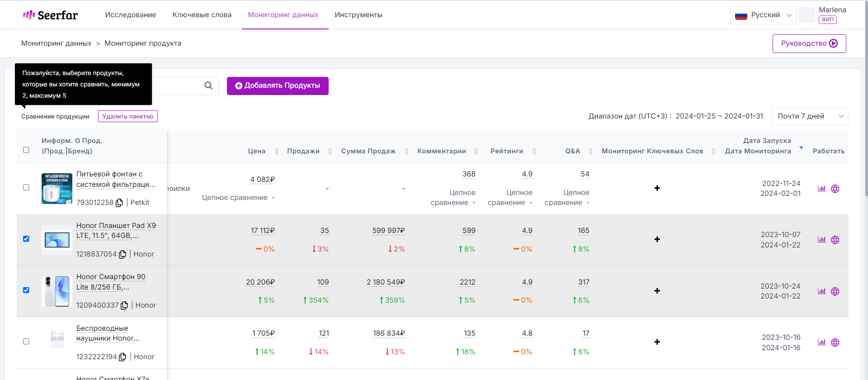Click the Добавлять Продукты button
This screenshot has height=380, width=868.
click(278, 85)
